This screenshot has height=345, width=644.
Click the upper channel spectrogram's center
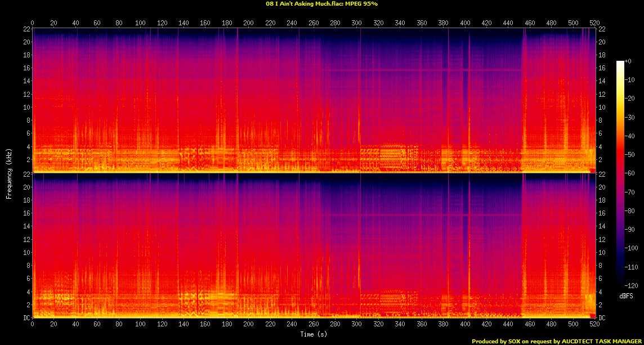[x=314, y=100]
